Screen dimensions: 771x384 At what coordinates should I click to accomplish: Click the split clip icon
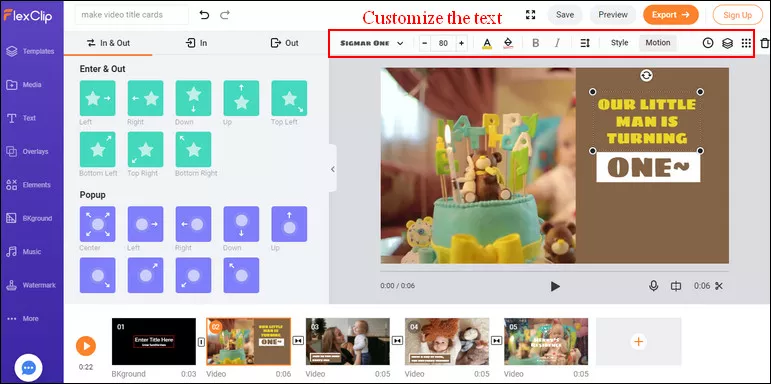(x=677, y=286)
